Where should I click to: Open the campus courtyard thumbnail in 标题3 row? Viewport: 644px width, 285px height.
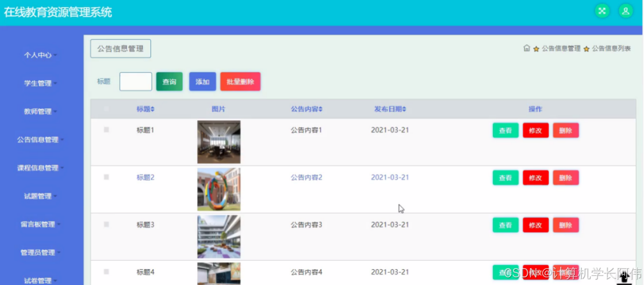219,237
